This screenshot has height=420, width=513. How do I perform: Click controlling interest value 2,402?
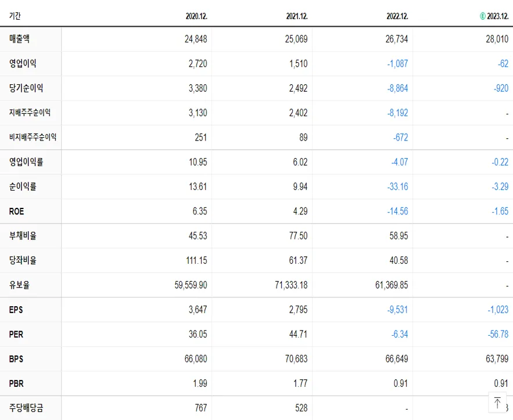tap(298, 113)
